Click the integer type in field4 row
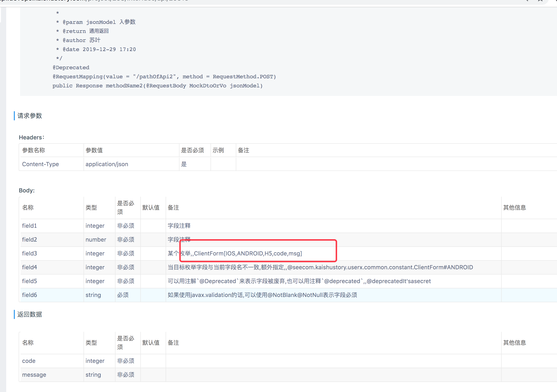557x392 pixels. pyautogui.click(x=95, y=267)
